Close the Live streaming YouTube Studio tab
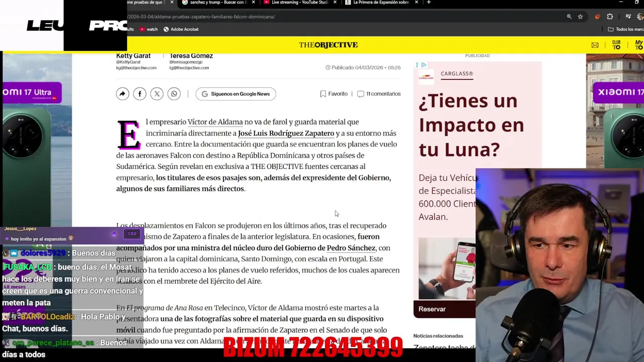644x362 pixels. (x=335, y=3)
